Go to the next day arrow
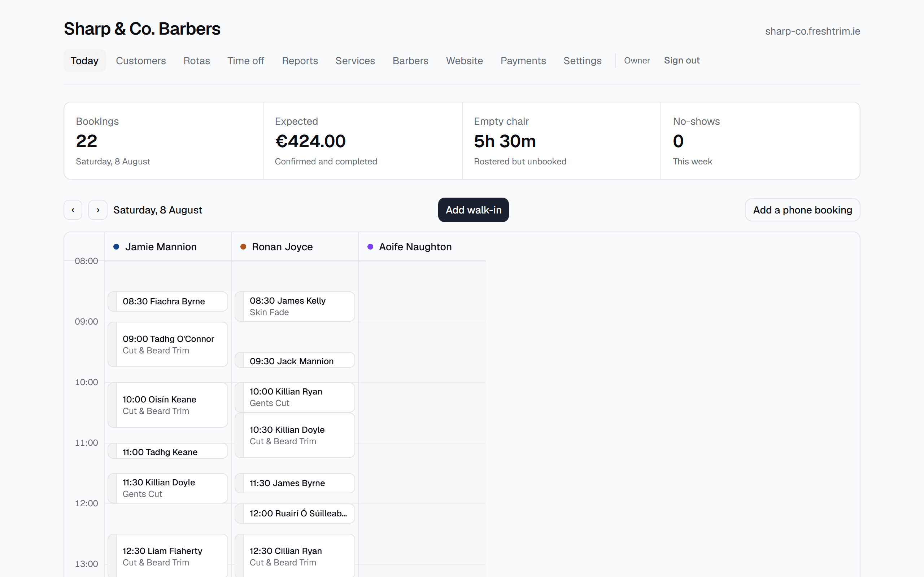Viewport: 924px width, 577px height. pyautogui.click(x=98, y=210)
